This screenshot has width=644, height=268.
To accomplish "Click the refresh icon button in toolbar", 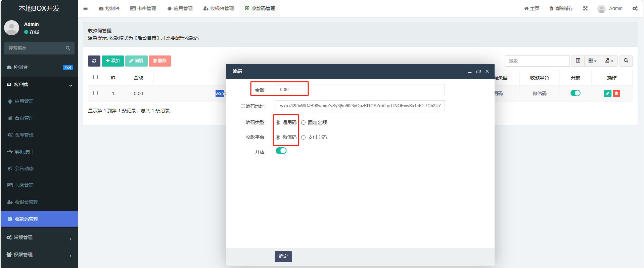I will click(94, 61).
